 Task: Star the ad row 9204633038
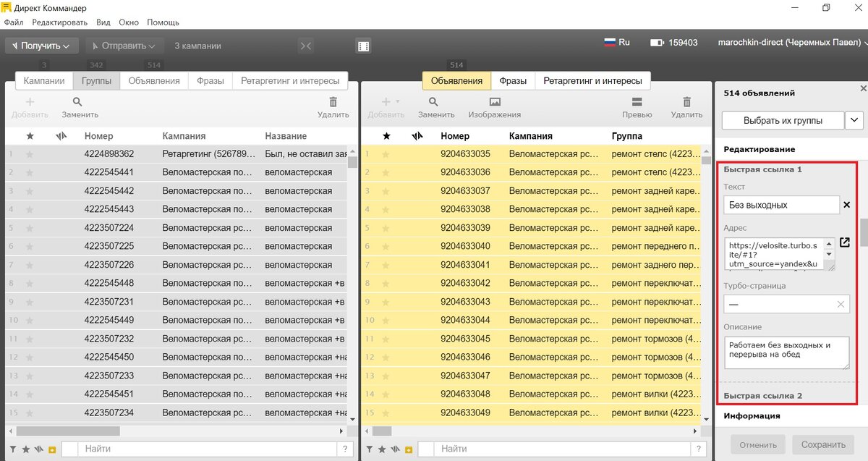(x=386, y=209)
